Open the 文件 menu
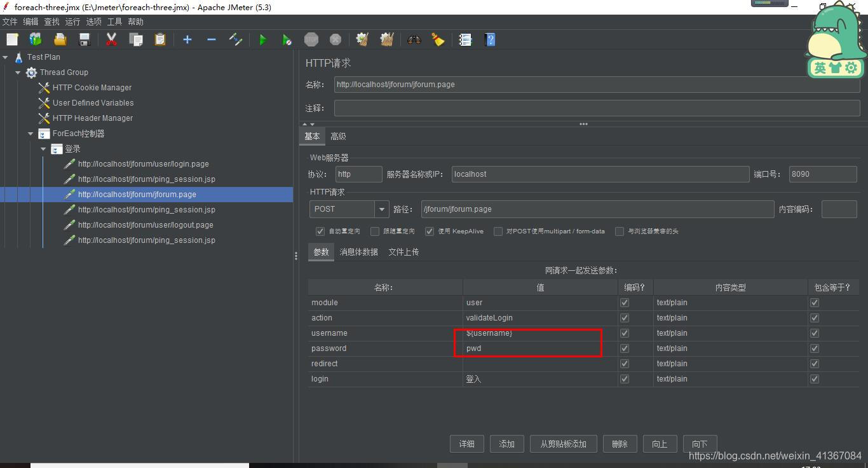 [x=10, y=22]
